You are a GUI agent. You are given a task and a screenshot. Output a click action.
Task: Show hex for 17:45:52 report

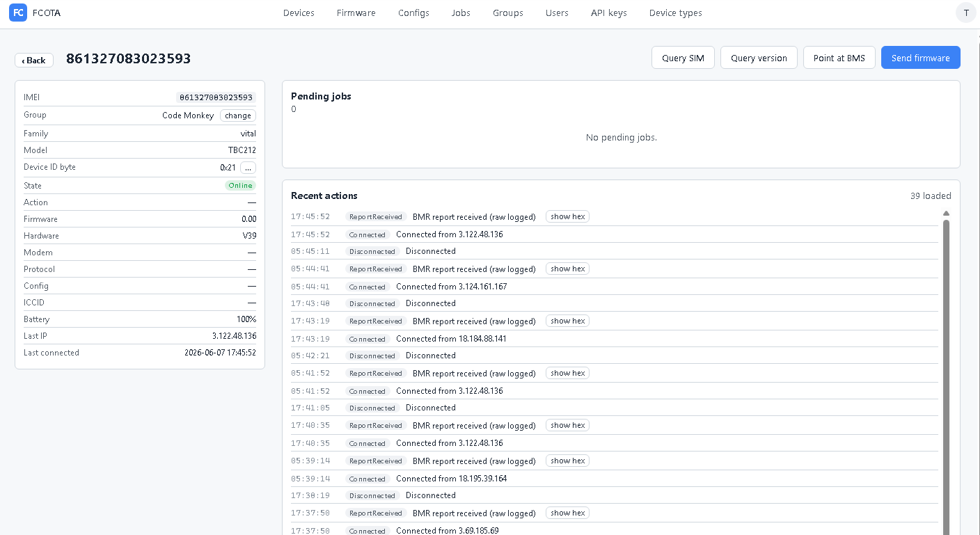[567, 216]
